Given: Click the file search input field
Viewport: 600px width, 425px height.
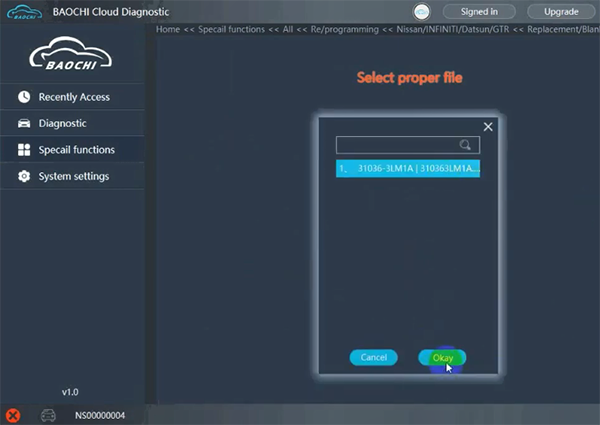Looking at the screenshot, I should 408,145.
